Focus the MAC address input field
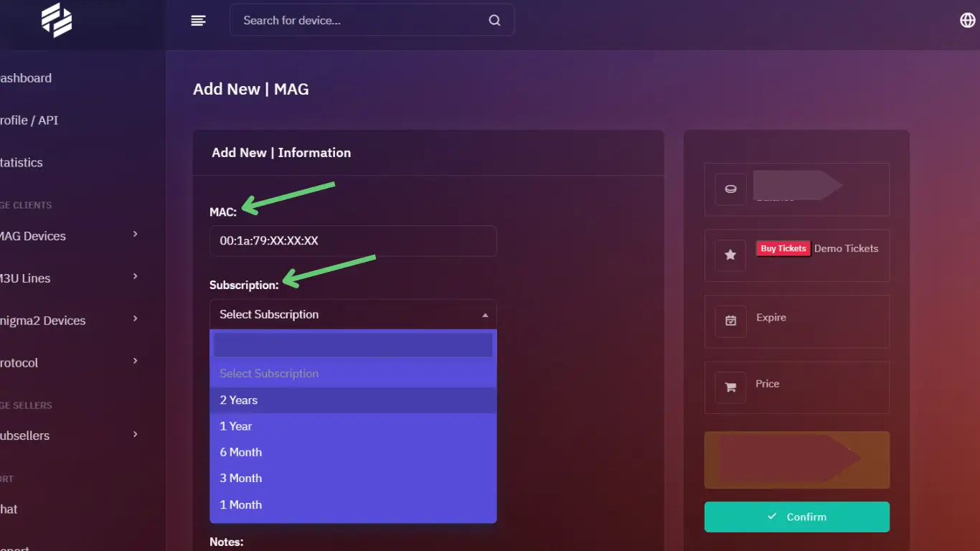Viewport: 980px width, 551px height. pos(352,241)
